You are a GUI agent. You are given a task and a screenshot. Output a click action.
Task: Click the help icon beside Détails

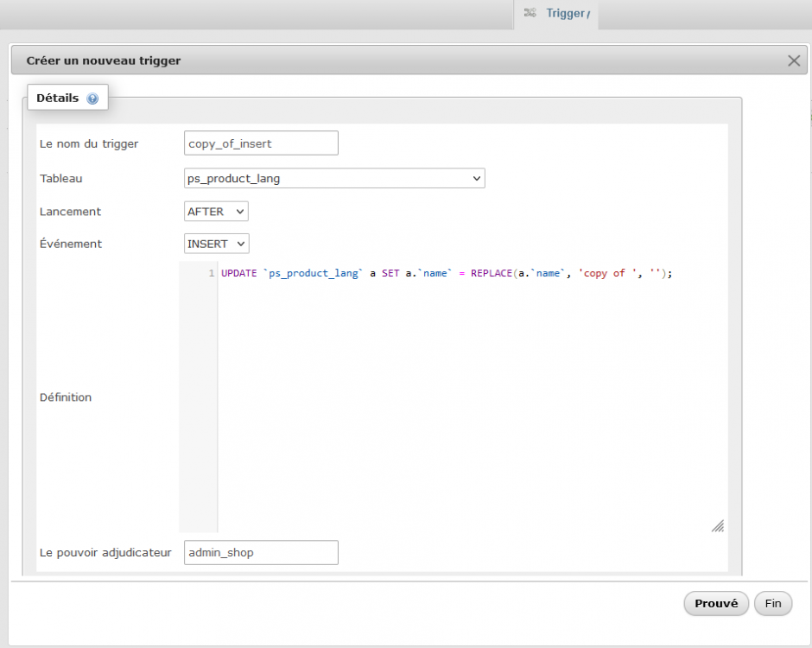[x=92, y=99]
